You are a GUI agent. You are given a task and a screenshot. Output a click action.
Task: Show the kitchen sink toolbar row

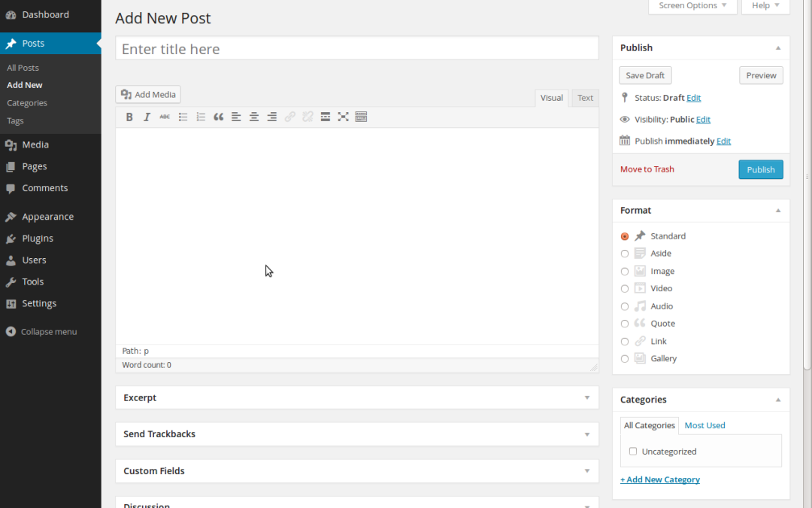tap(361, 117)
